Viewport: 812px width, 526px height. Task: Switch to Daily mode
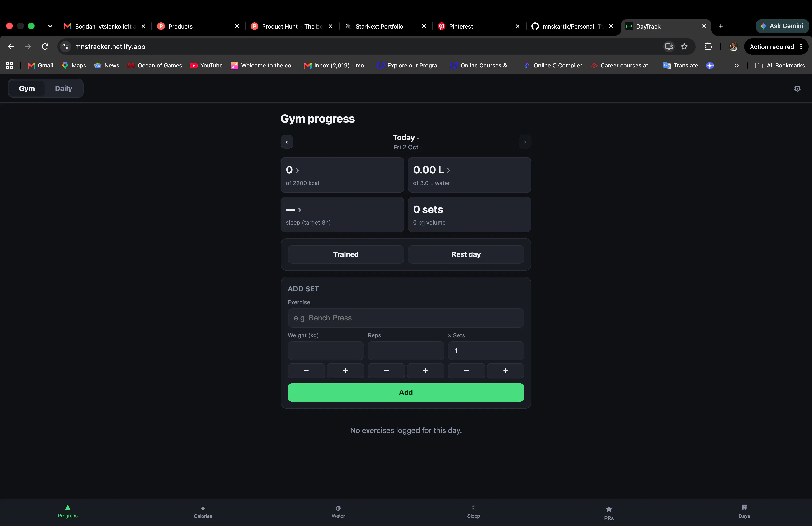63,88
